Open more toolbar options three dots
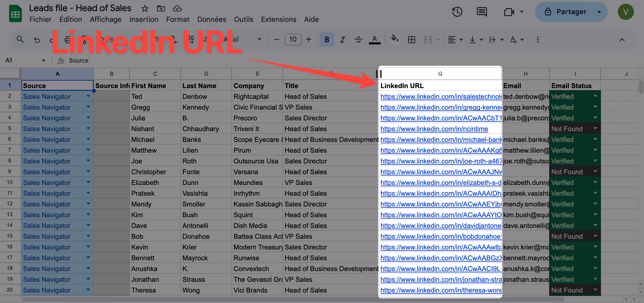This screenshot has height=303, width=644. click(x=538, y=40)
